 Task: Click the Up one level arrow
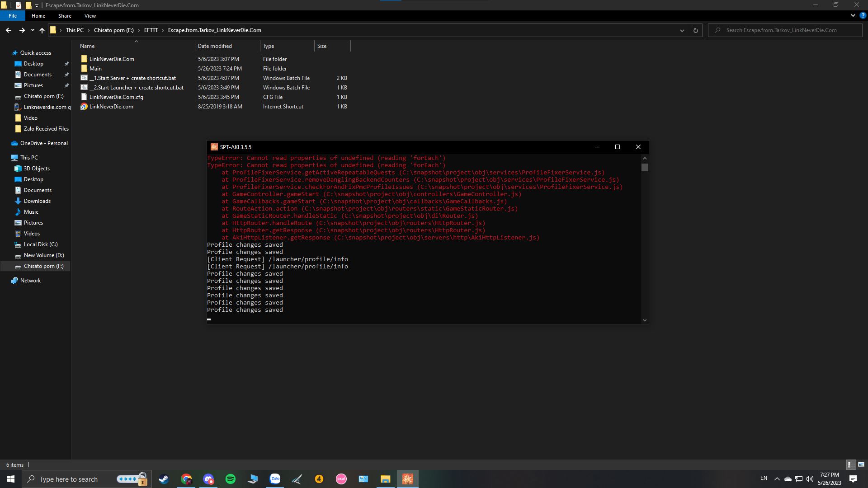[42, 30]
